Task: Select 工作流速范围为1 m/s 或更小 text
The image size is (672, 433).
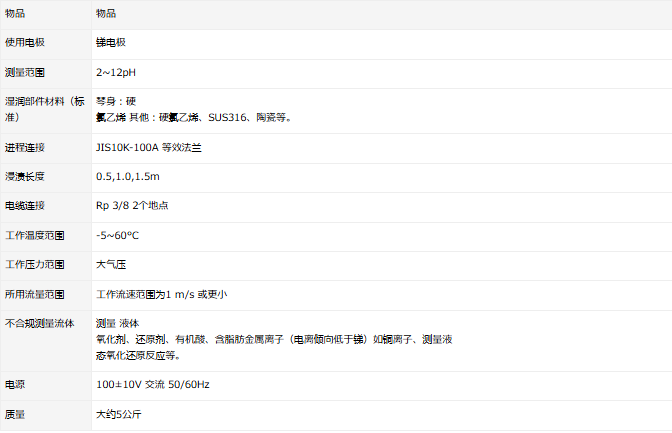Action: (162, 295)
